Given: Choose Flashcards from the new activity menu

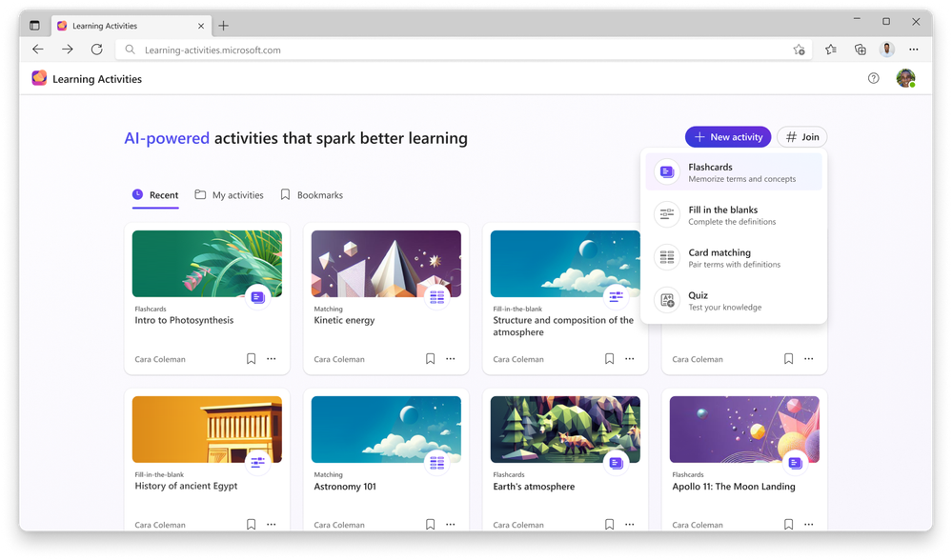Looking at the screenshot, I should 734,172.
